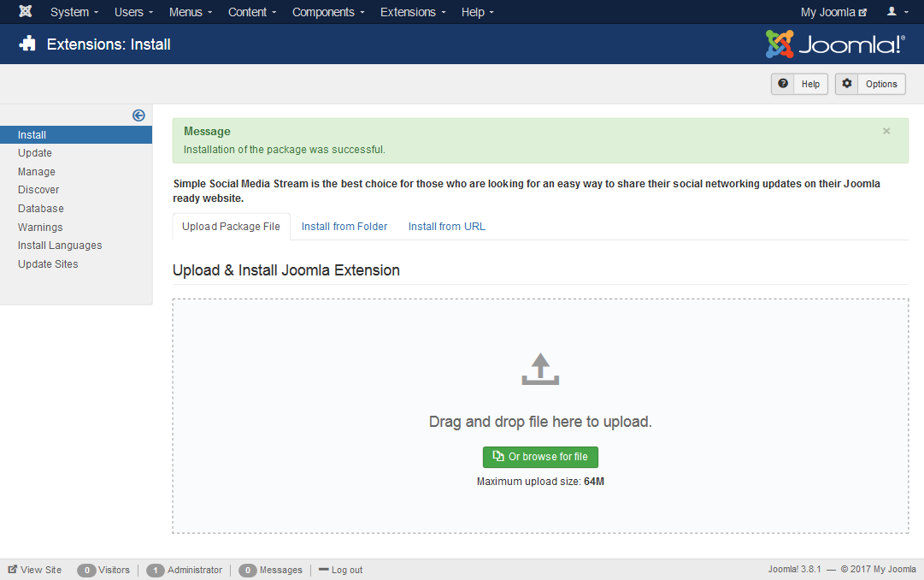Click the upload arrow icon in the drop zone
924x580 pixels.
[x=540, y=369]
